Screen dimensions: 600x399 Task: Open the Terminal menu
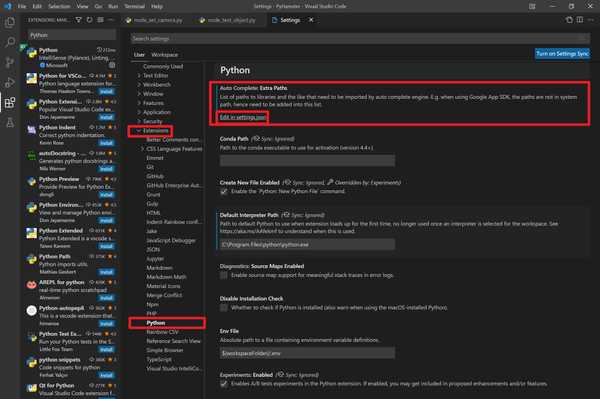134,7
